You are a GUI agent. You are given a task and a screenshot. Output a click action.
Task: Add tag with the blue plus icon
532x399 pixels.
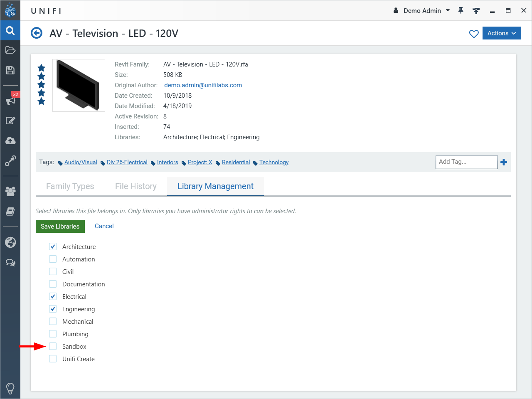click(504, 162)
